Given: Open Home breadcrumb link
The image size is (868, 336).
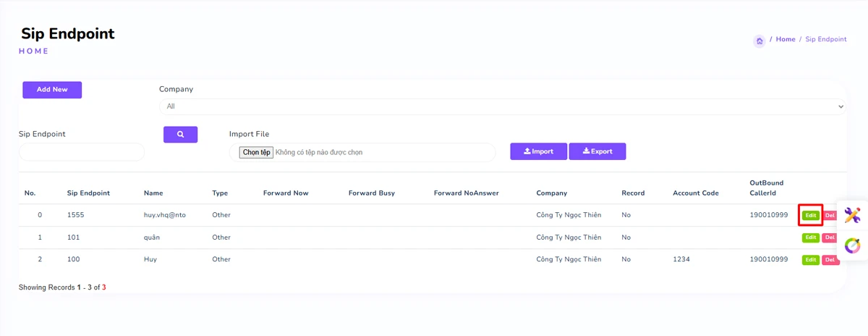Looking at the screenshot, I should click(x=785, y=39).
